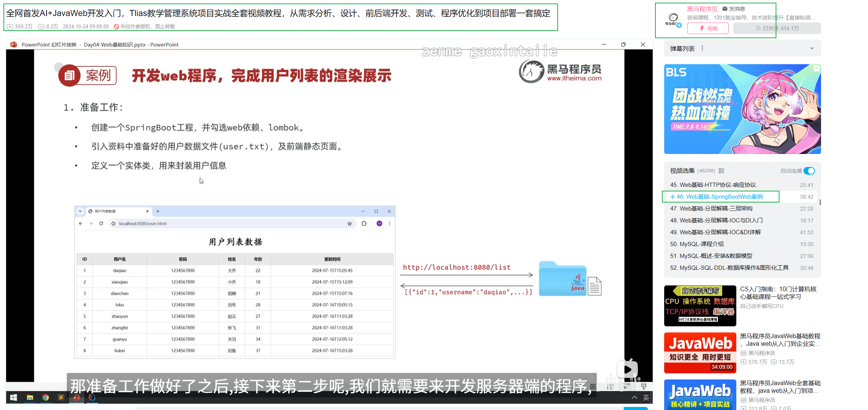The image size is (868, 410).
Task: Close the BLS advertisement banner
Action: 816,68
